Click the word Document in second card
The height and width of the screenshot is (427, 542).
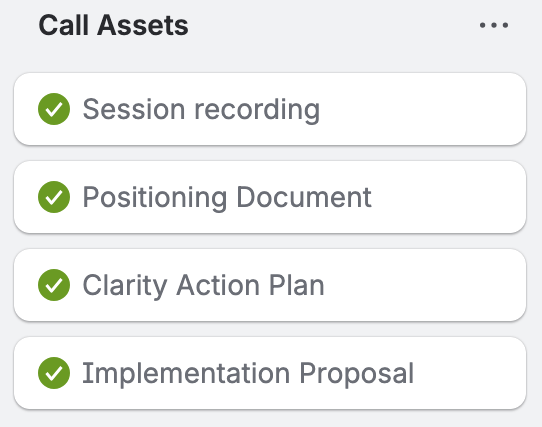click(304, 197)
